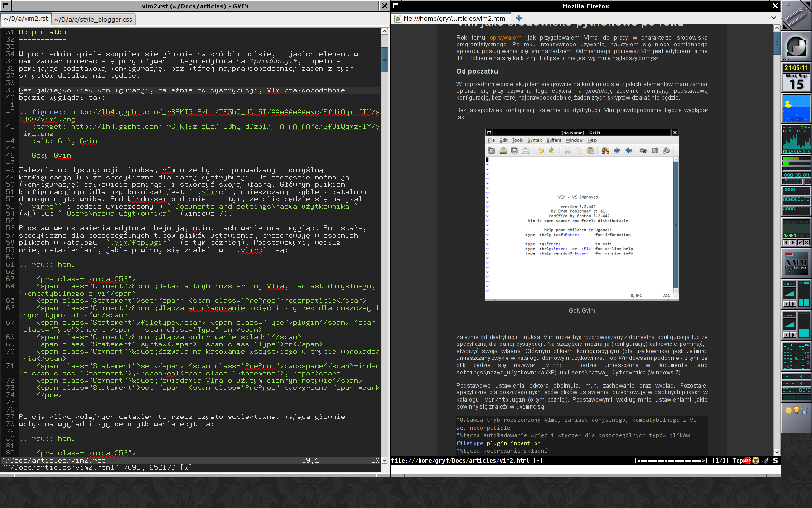Click 'filetype plugin indent on' in rendered code
812x508 pixels.
[498, 443]
